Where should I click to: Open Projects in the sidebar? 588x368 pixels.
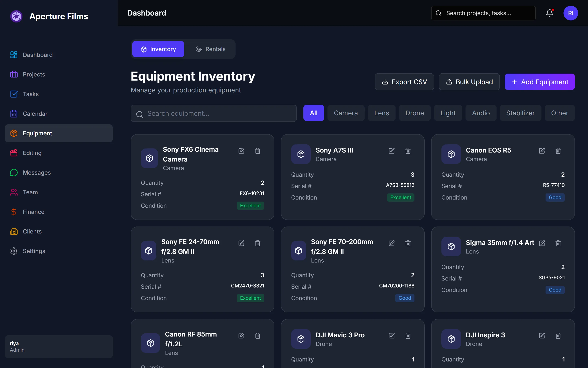pos(59,74)
